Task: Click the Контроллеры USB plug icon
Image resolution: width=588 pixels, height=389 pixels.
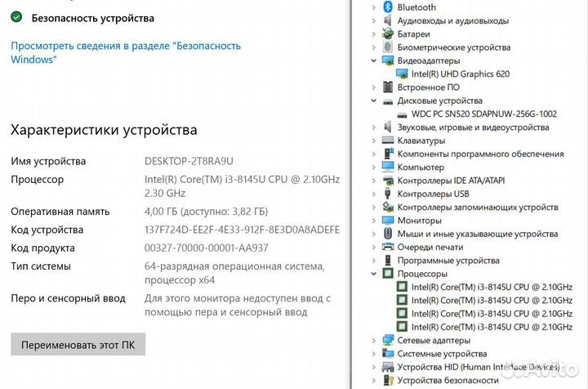Action: tap(388, 194)
